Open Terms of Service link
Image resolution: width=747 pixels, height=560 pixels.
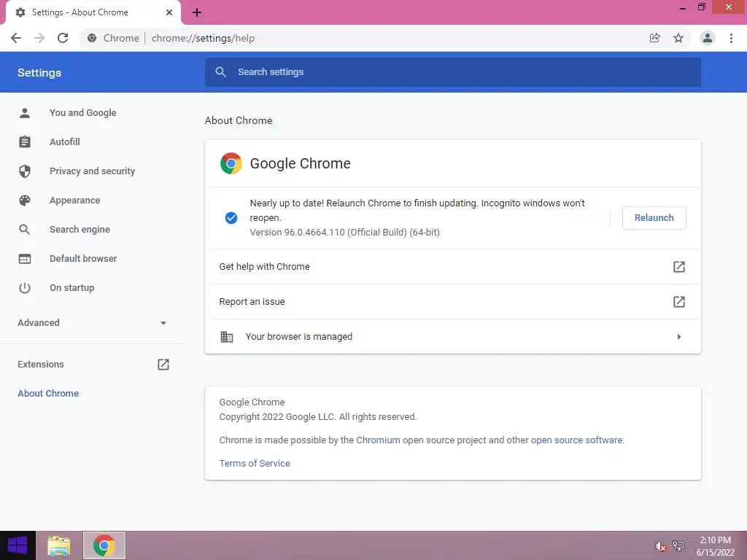(255, 463)
